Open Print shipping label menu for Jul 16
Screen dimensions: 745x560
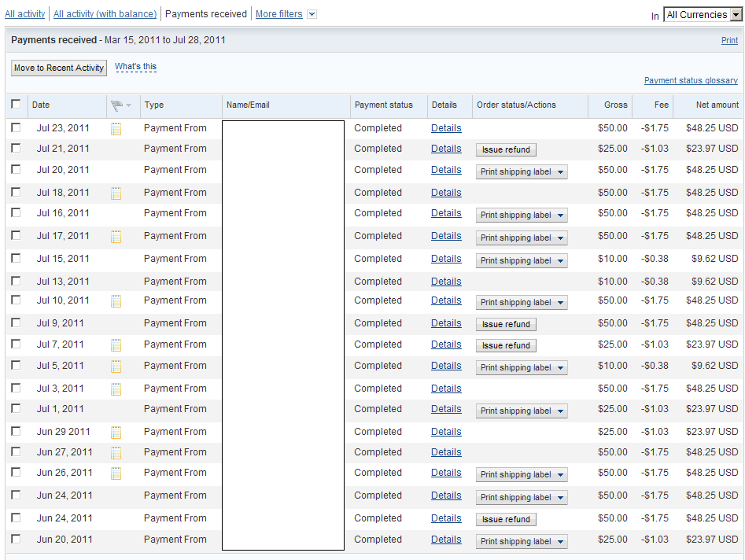pyautogui.click(x=522, y=215)
